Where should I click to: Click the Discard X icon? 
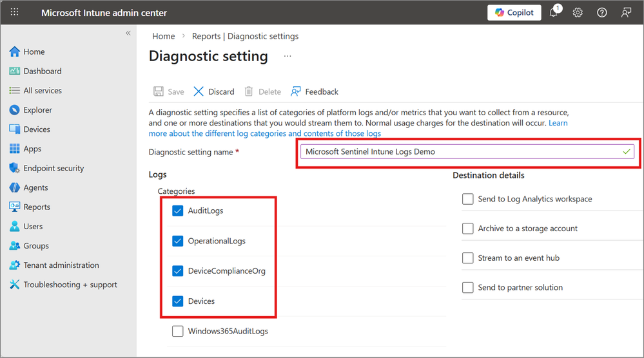point(199,91)
